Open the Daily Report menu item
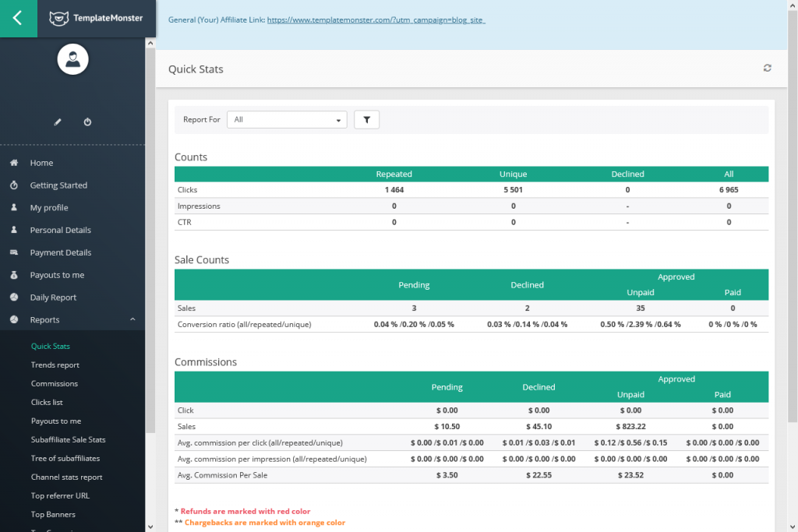The width and height of the screenshot is (798, 532). [x=53, y=298]
